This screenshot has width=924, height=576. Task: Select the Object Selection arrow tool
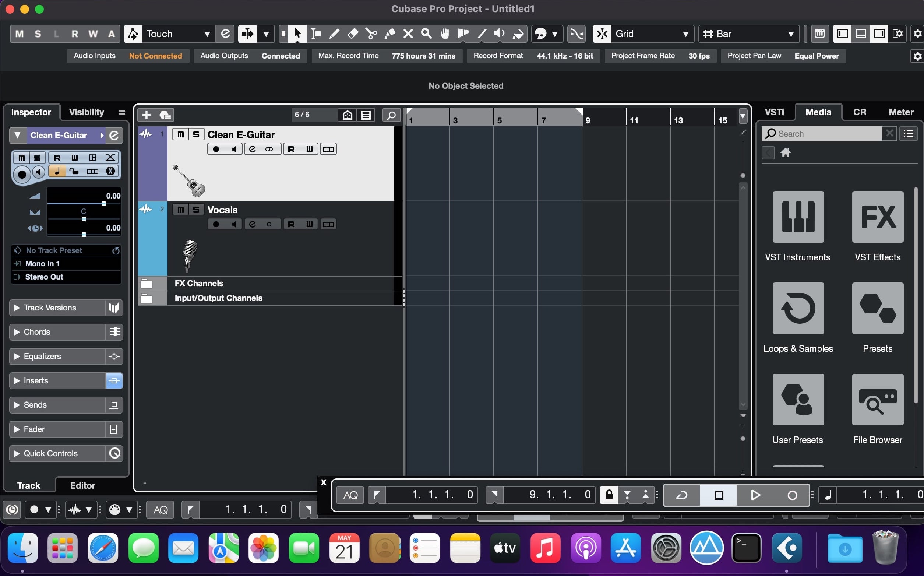point(298,34)
